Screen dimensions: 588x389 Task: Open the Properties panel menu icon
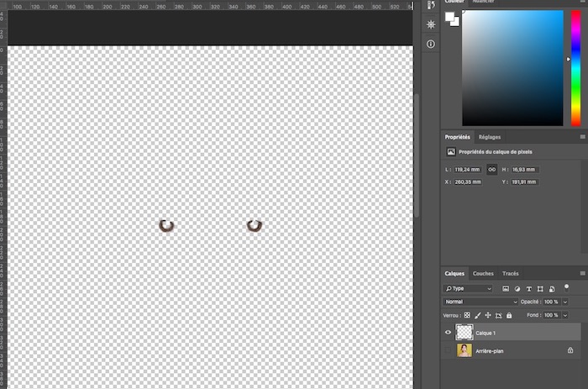pos(582,137)
